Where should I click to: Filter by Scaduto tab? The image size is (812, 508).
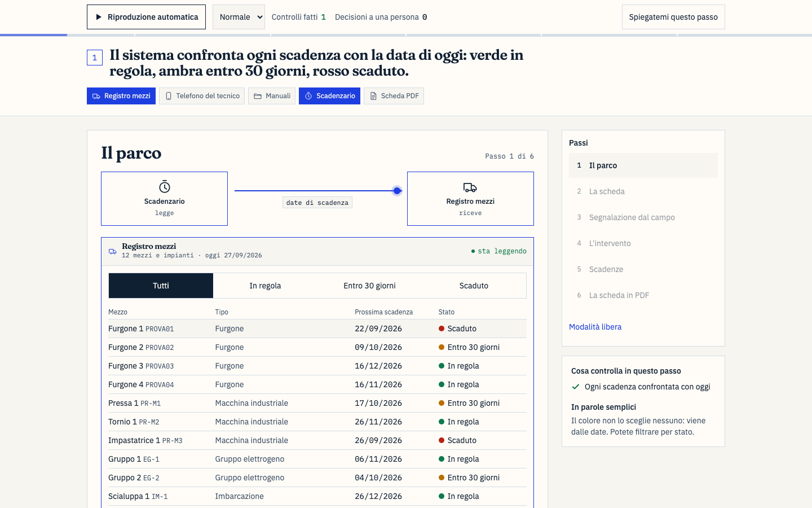[474, 286]
